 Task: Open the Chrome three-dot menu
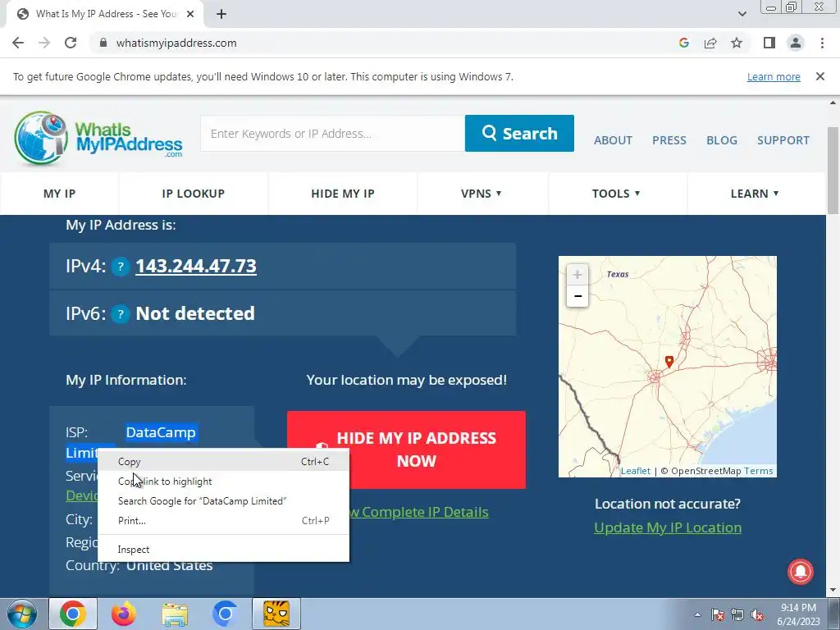(x=822, y=43)
